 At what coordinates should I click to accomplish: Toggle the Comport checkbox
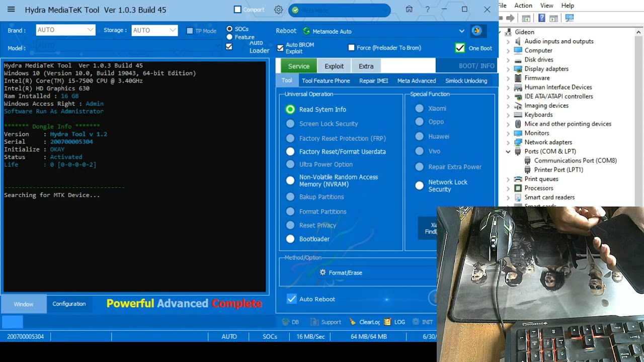238,10
